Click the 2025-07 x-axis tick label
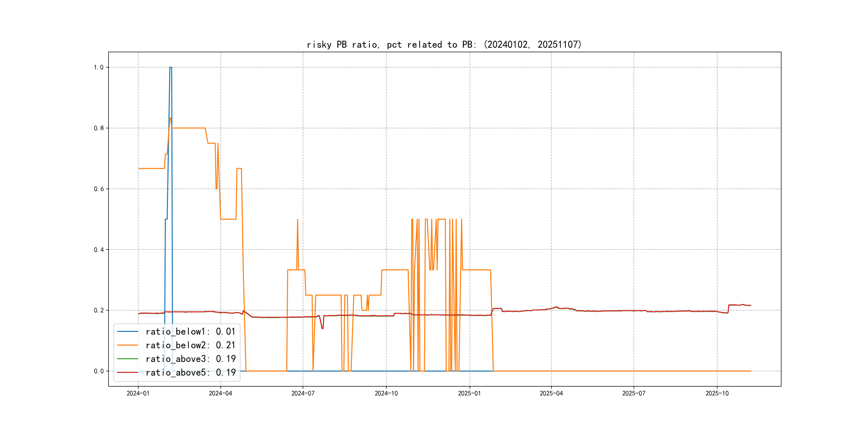868x434 pixels. pos(634,393)
